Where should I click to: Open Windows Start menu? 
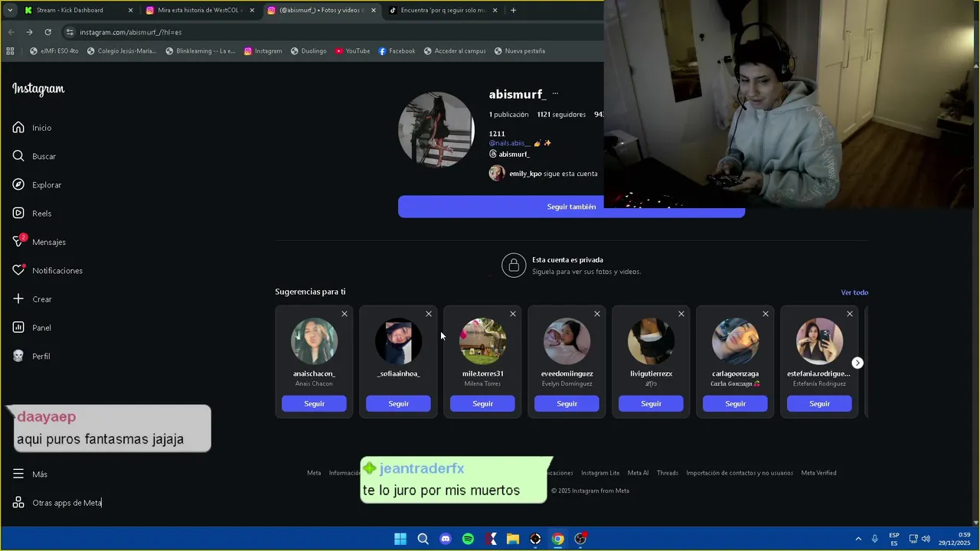400,539
